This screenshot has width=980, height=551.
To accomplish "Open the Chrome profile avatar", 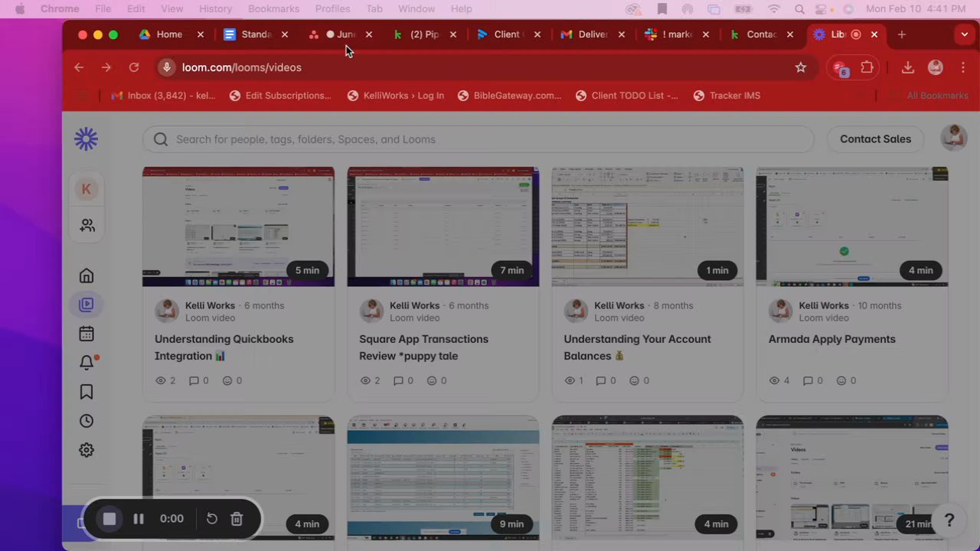I will 935,67.
